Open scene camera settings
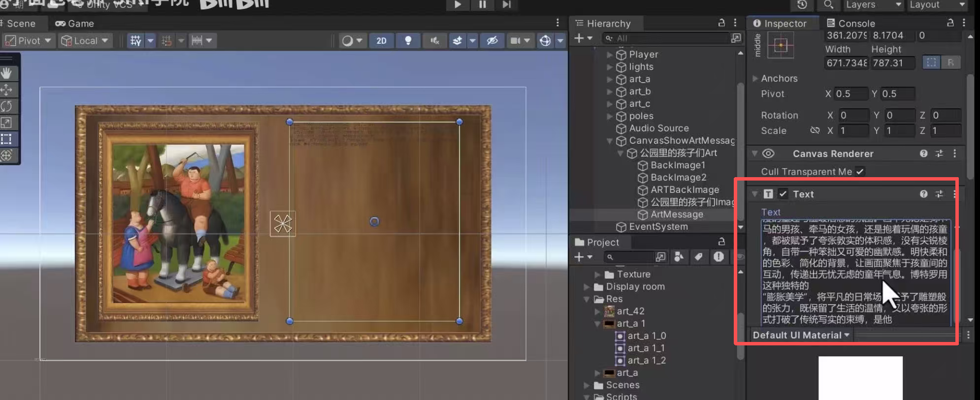This screenshot has height=400, width=980. (520, 41)
